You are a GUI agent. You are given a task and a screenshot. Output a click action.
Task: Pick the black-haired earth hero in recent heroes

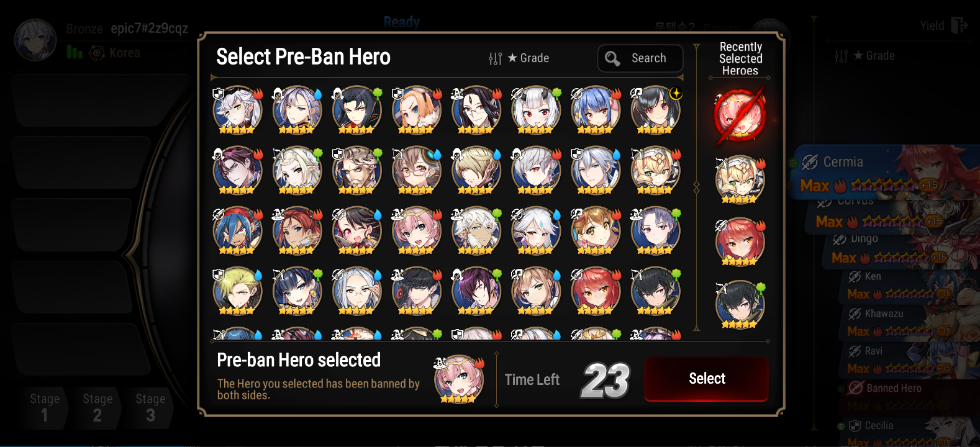[x=740, y=305]
